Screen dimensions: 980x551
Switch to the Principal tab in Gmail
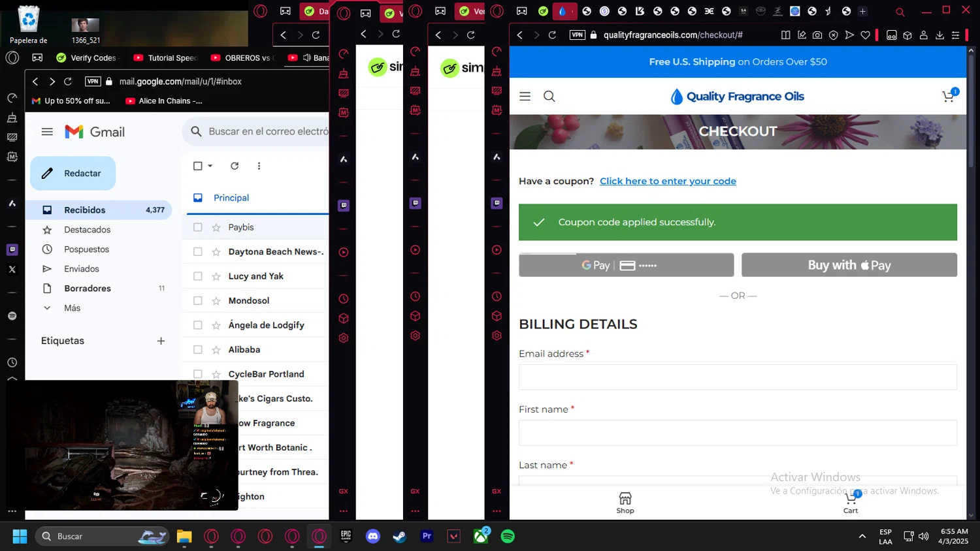tap(231, 198)
